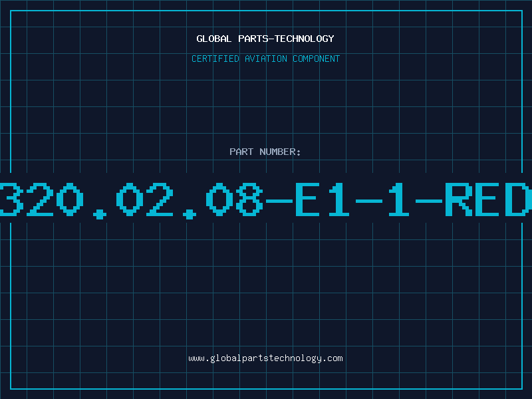Click the PART NUMBER: label
The width and height of the screenshot is (532, 399).
[265, 152]
